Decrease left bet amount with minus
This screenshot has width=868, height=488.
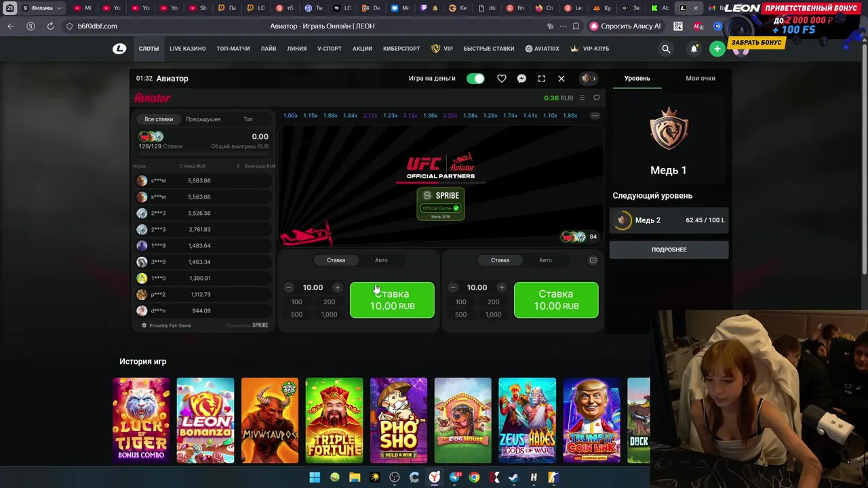289,287
